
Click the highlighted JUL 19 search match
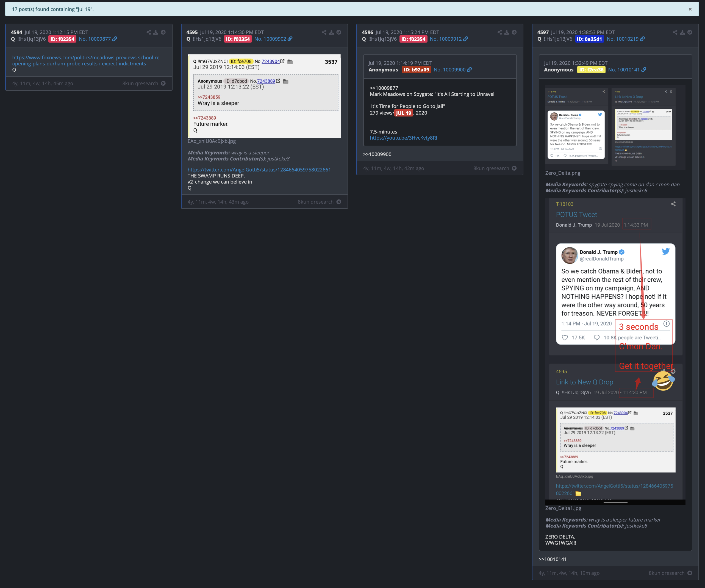(x=404, y=113)
